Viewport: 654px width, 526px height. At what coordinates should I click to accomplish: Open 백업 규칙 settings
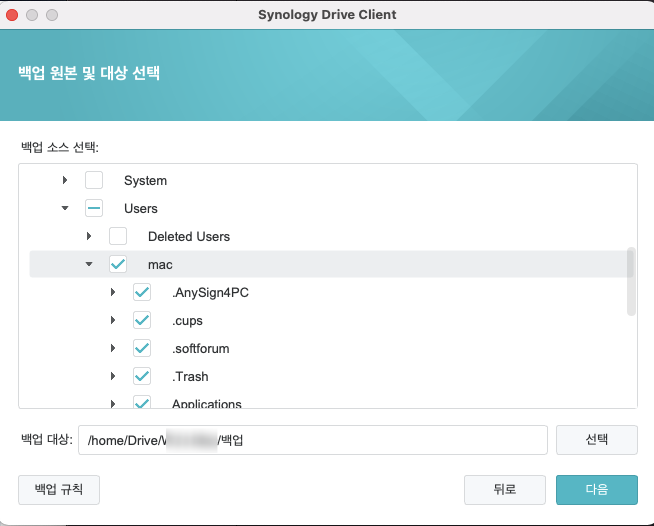[59, 490]
